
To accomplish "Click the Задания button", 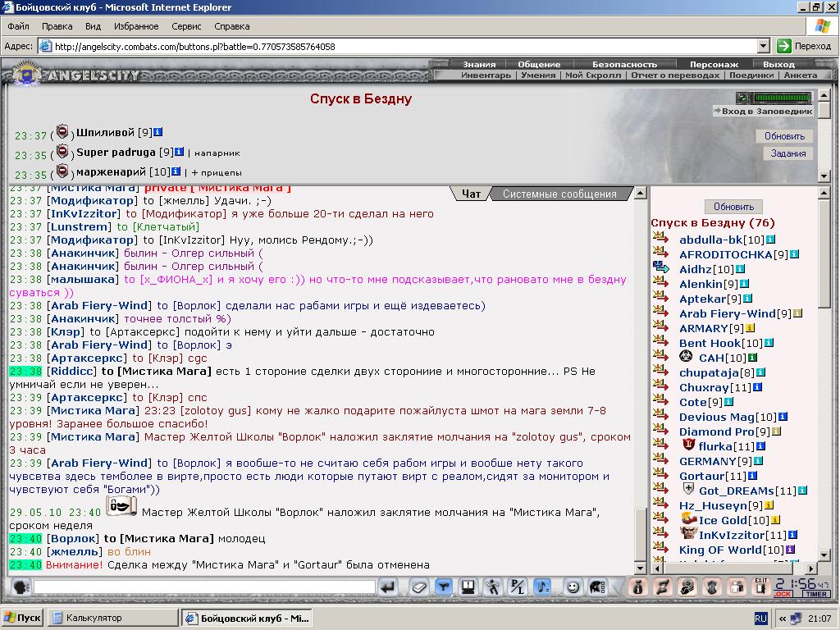I will [788, 153].
